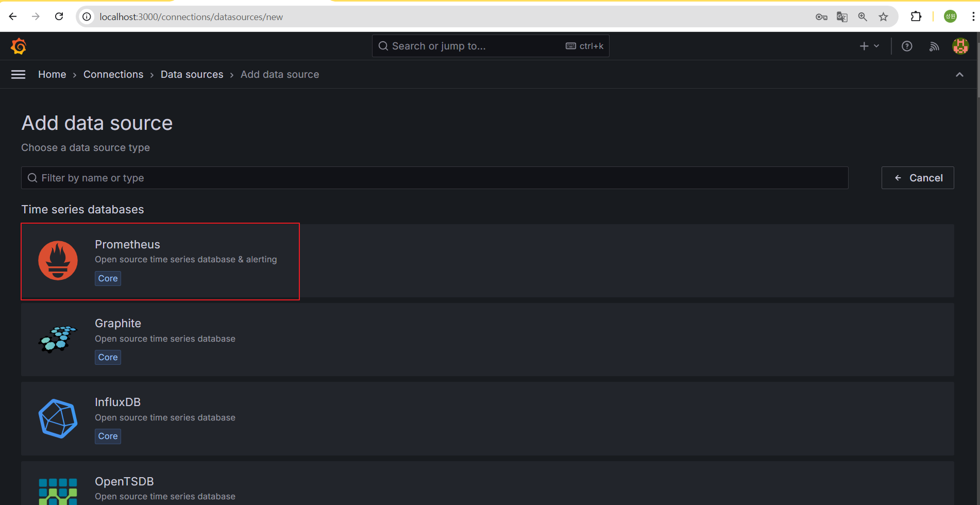Choose the OpenTSDB data source title
This screenshot has width=980, height=505.
(x=124, y=481)
